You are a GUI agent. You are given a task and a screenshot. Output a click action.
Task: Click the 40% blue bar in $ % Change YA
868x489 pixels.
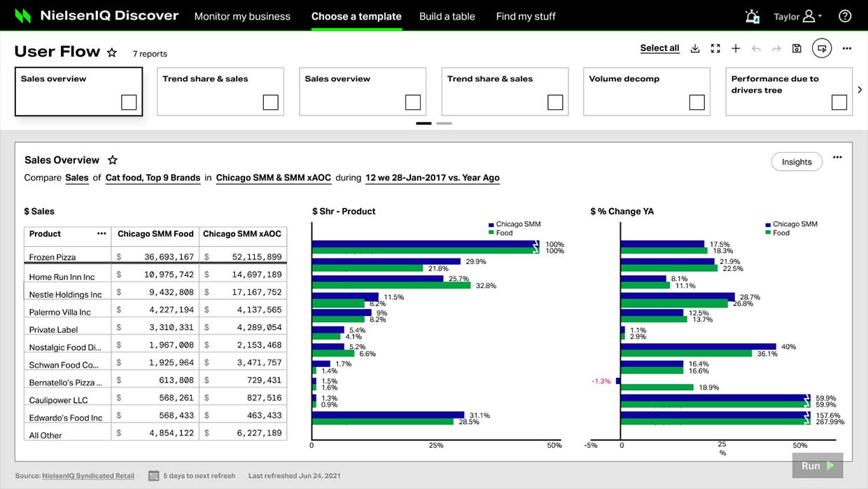pos(699,347)
